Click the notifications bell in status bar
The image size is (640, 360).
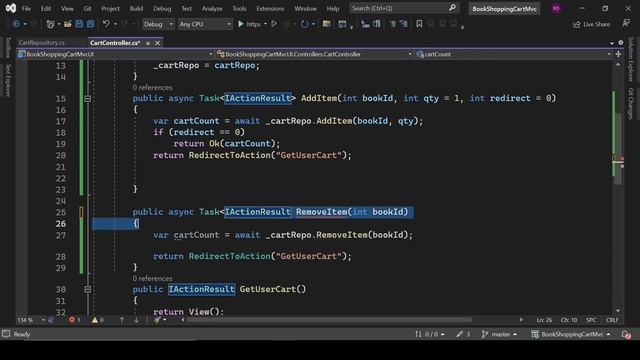(x=626, y=334)
